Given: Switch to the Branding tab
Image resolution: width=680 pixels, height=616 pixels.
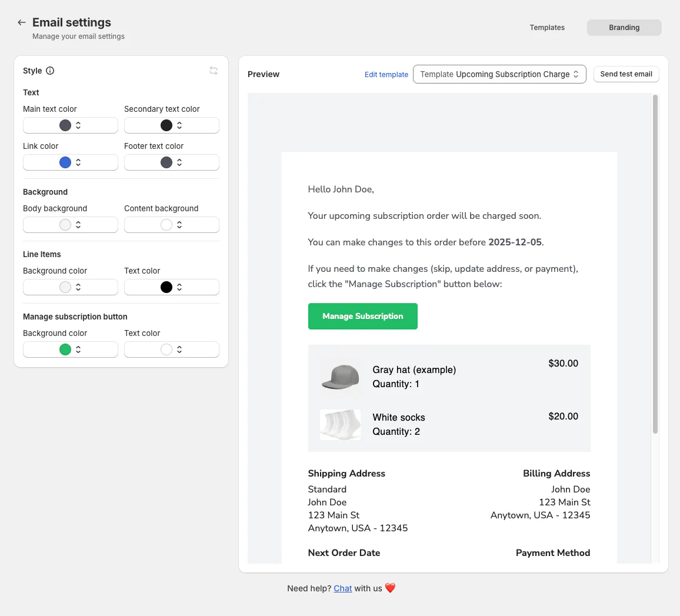Looking at the screenshot, I should (x=624, y=27).
